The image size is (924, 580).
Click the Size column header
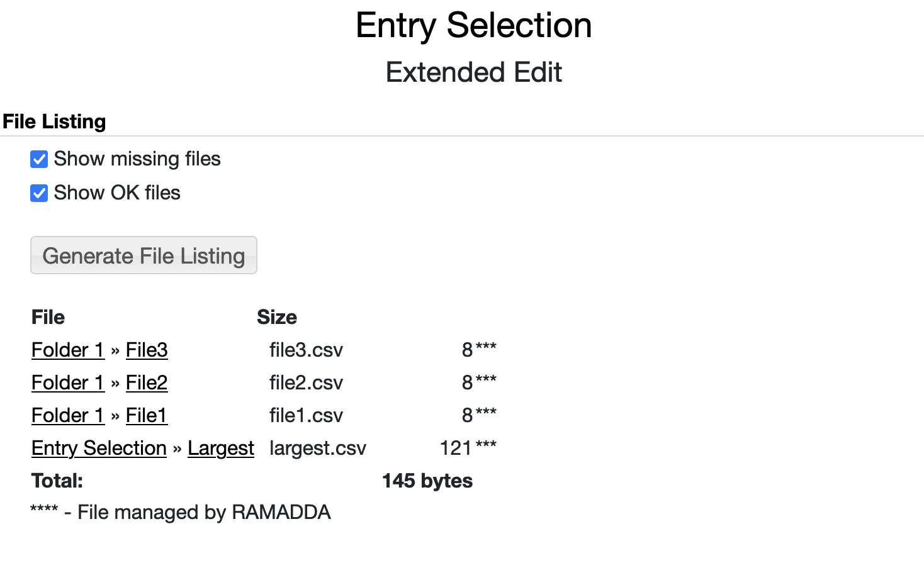tap(276, 317)
